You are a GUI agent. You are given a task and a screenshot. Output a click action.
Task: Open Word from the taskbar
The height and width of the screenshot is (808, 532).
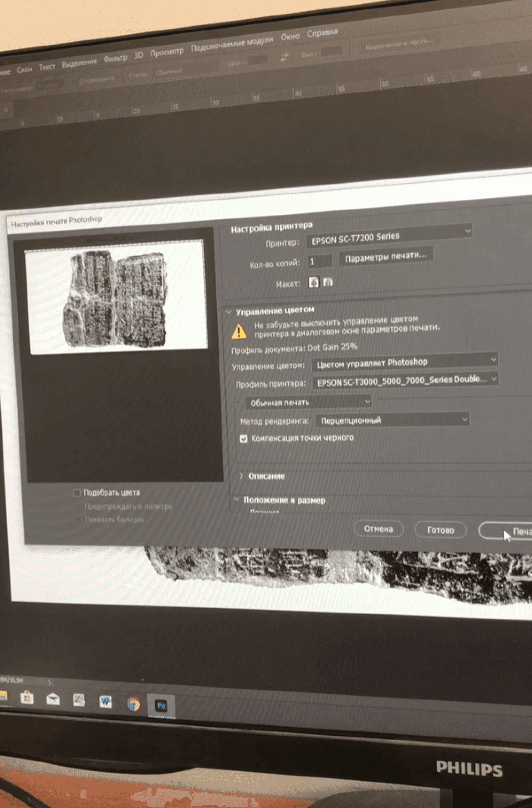click(105, 702)
